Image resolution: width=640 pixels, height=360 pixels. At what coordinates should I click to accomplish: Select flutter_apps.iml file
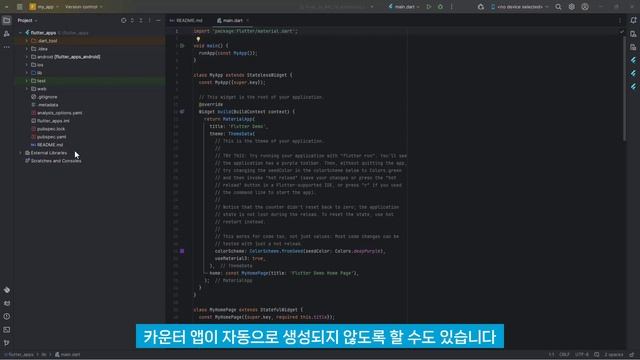(x=50, y=121)
